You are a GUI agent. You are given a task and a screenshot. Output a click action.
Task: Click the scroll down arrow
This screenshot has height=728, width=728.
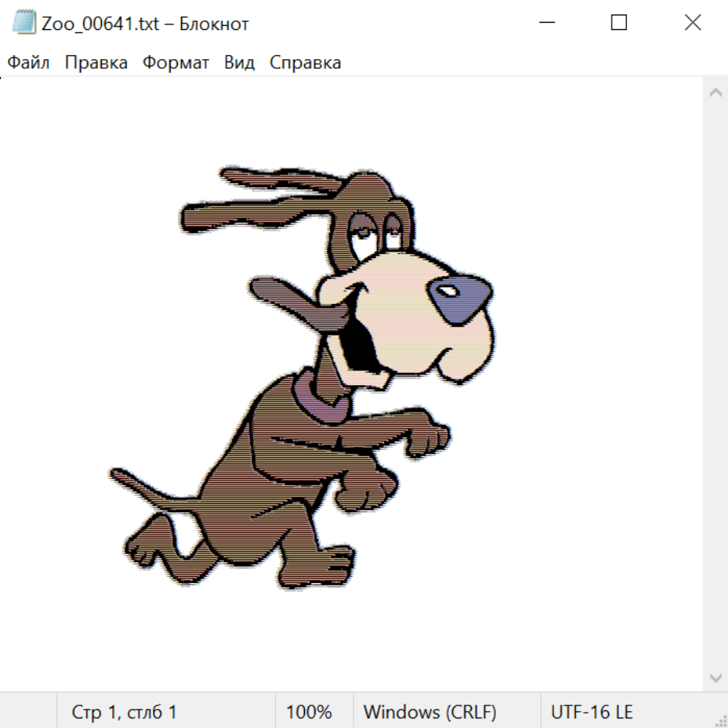(x=715, y=677)
